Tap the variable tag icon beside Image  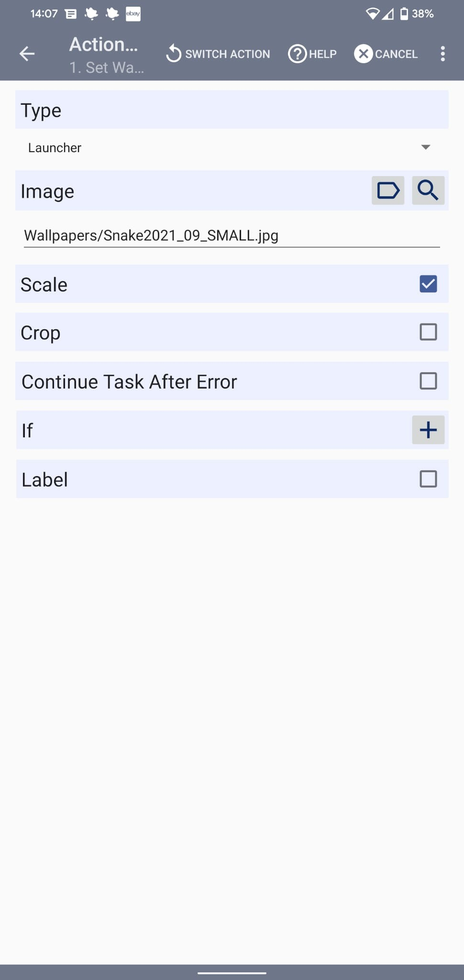388,190
